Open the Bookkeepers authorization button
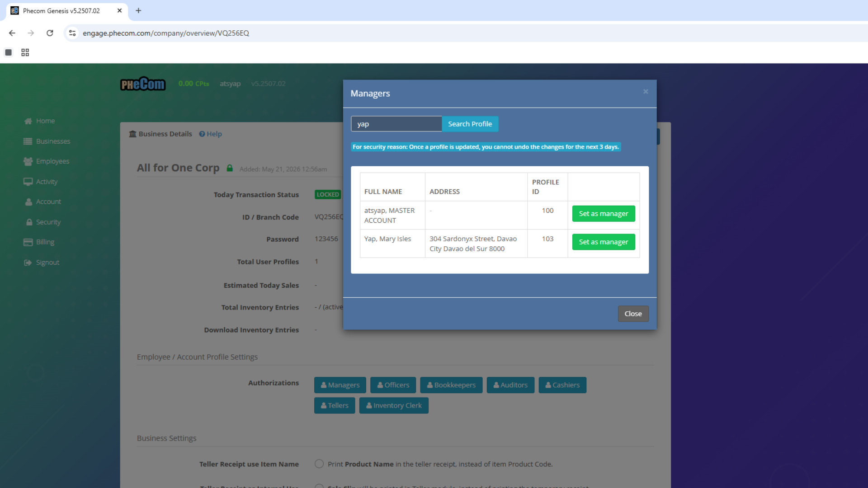 coord(451,385)
